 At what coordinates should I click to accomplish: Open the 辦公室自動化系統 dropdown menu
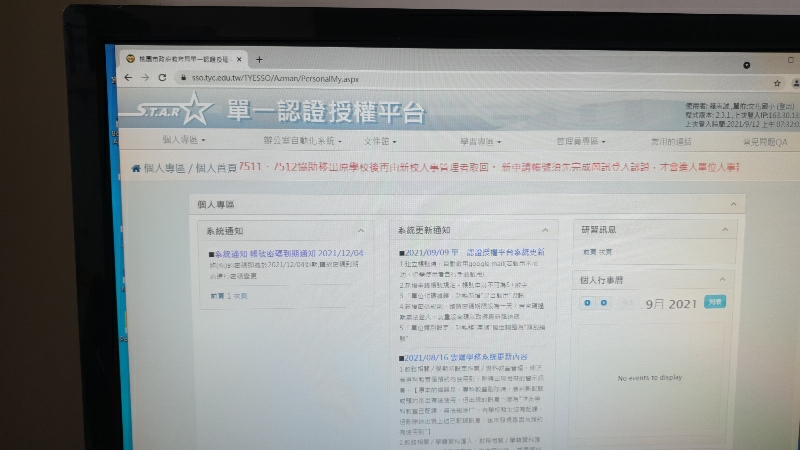(x=303, y=141)
